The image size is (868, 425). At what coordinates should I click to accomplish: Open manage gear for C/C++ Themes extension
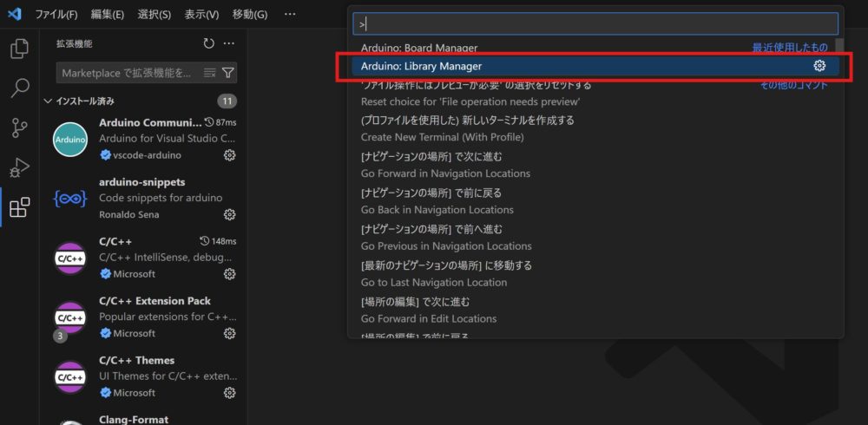[x=229, y=393]
